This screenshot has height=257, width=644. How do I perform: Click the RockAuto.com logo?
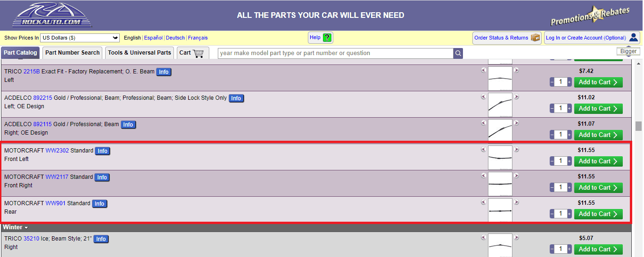[52, 15]
